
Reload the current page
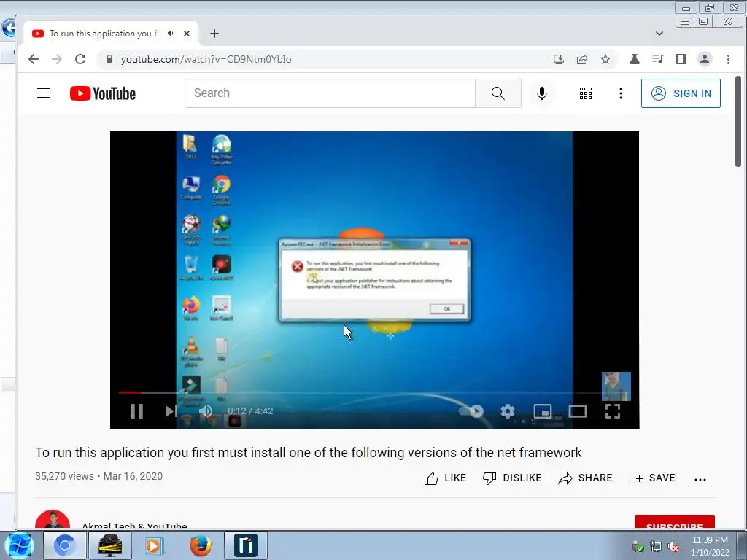[80, 59]
